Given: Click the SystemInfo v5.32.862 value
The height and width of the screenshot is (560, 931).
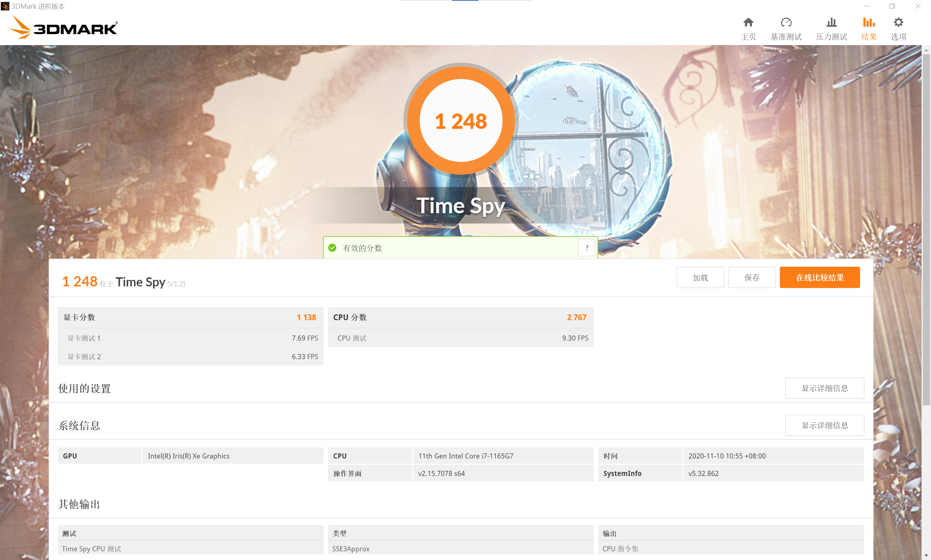Looking at the screenshot, I should 773,473.
